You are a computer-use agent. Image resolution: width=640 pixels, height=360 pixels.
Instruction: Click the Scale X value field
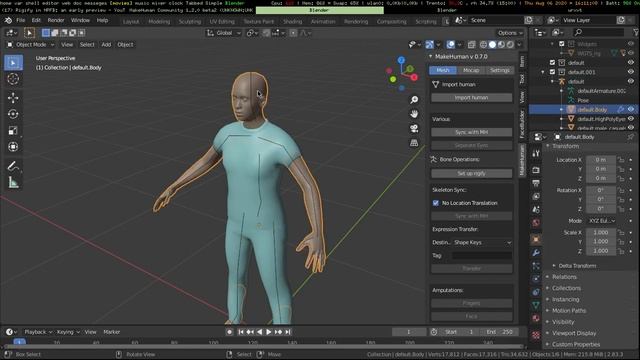point(601,232)
